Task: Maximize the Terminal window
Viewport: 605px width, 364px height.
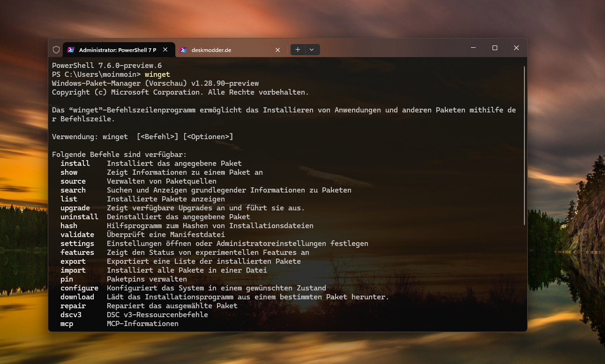Action: point(495,48)
